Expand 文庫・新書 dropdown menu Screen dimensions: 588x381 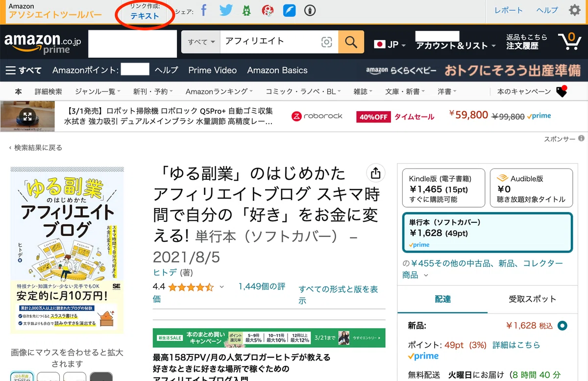(405, 92)
